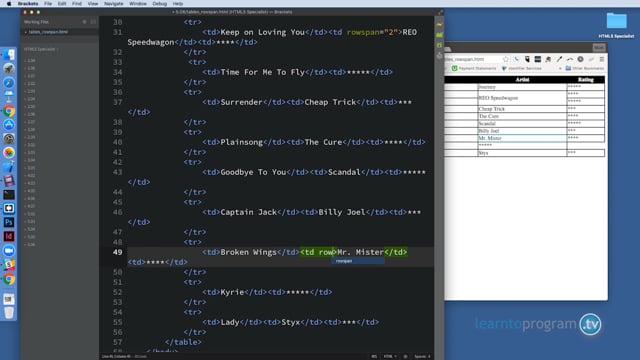Click the blue phone extension icon in Chrome
This screenshot has height=360, width=640.
(516, 59)
